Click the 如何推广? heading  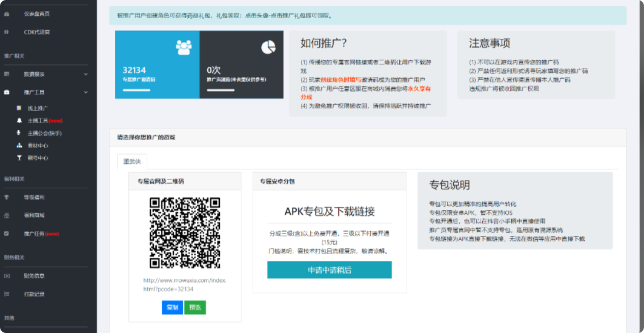324,43
